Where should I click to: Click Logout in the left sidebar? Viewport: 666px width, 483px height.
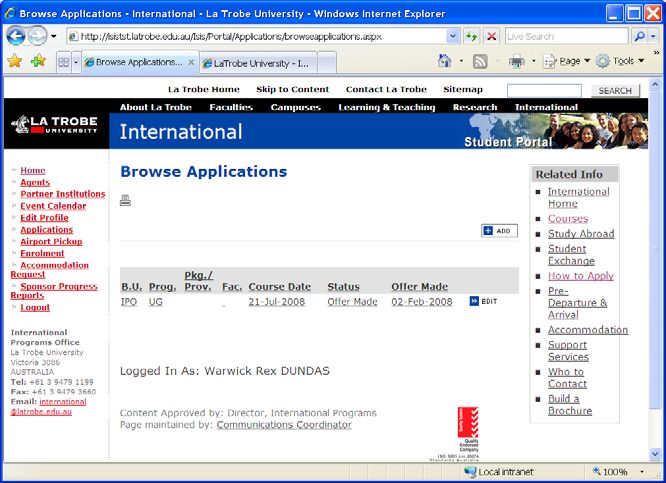[35, 307]
